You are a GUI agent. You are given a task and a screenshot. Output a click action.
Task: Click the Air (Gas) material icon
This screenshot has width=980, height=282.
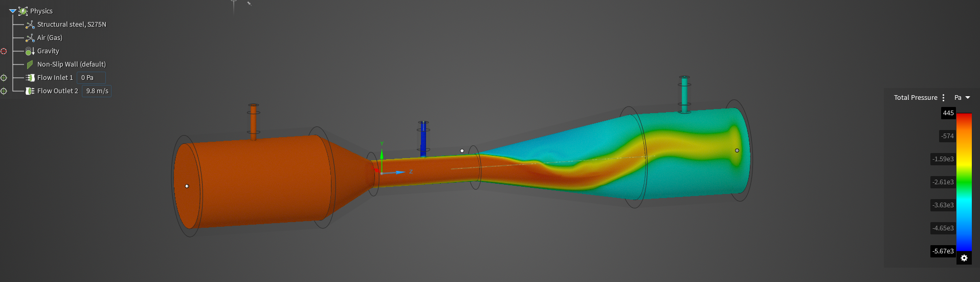(30, 37)
